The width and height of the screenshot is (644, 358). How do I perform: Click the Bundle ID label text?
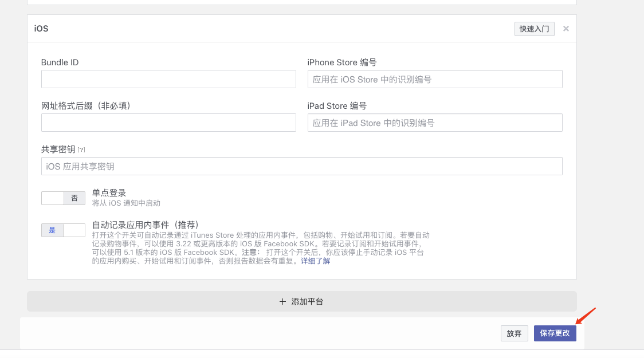pos(60,62)
